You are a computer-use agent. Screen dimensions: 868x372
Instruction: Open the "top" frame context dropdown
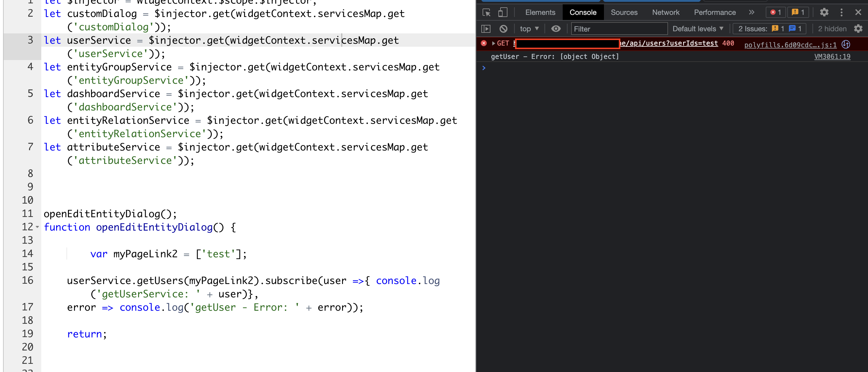coord(529,29)
